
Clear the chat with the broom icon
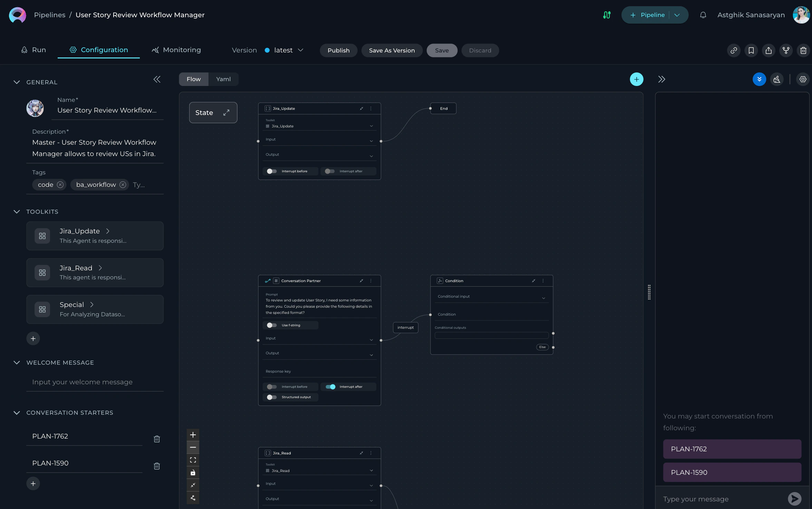777,79
